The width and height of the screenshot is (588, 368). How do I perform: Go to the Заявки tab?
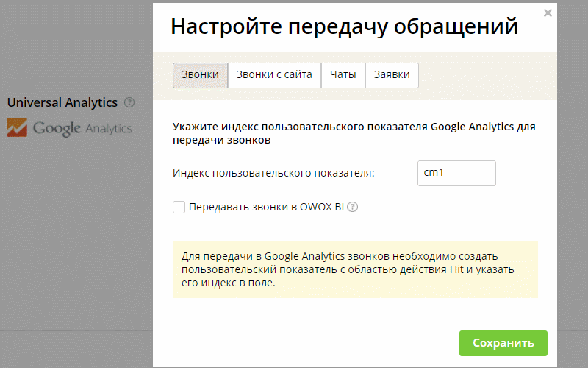tap(392, 75)
